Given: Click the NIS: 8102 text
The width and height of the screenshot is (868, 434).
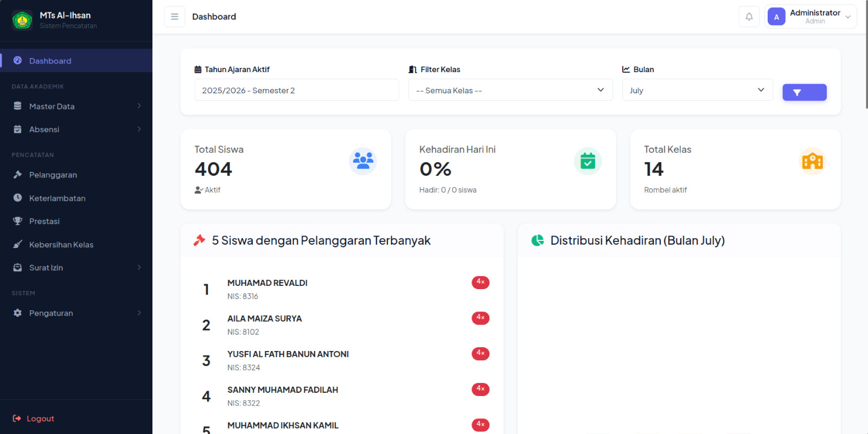Looking at the screenshot, I should [243, 332].
